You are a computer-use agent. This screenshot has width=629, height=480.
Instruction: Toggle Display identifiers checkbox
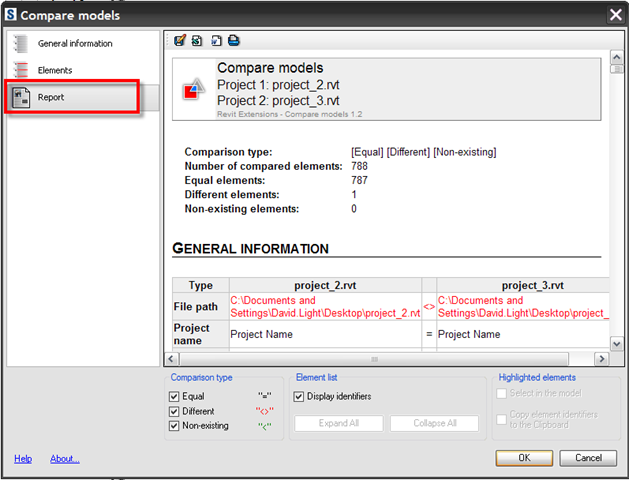pos(298,397)
